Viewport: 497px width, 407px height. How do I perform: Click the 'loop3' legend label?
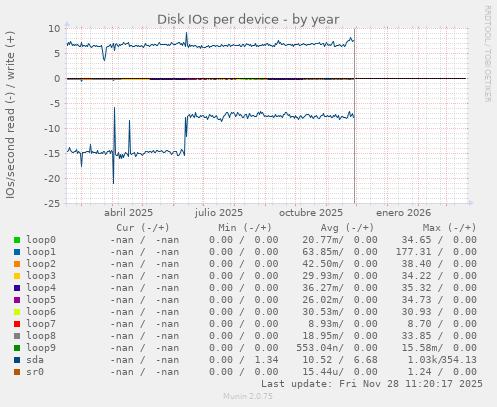(x=41, y=276)
